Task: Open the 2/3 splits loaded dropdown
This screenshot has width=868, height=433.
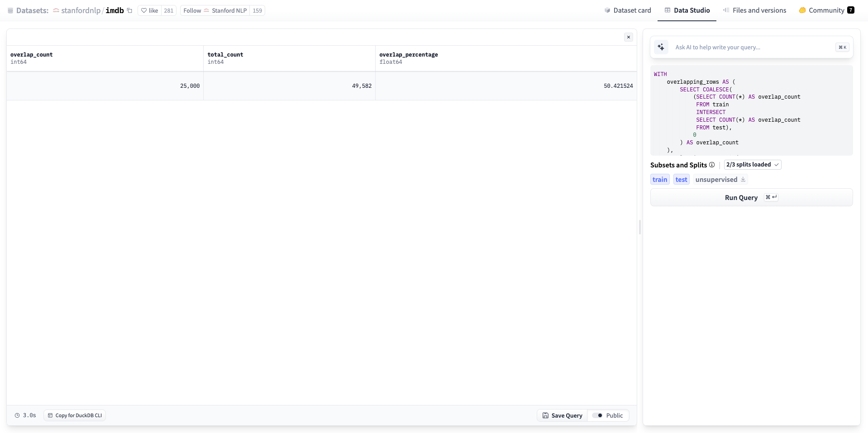Action: coord(752,165)
